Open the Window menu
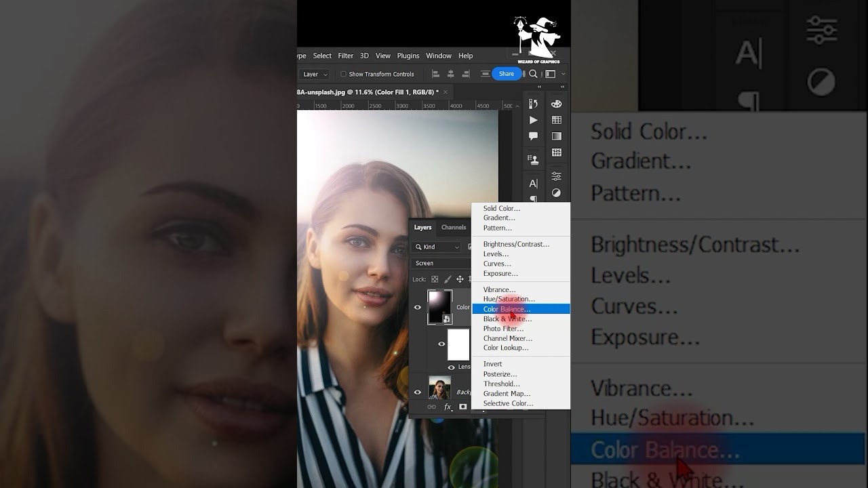868x488 pixels. click(x=439, y=56)
